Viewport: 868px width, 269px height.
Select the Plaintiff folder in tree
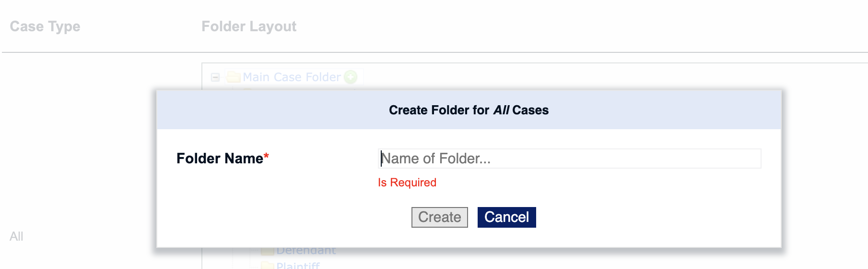pyautogui.click(x=298, y=265)
